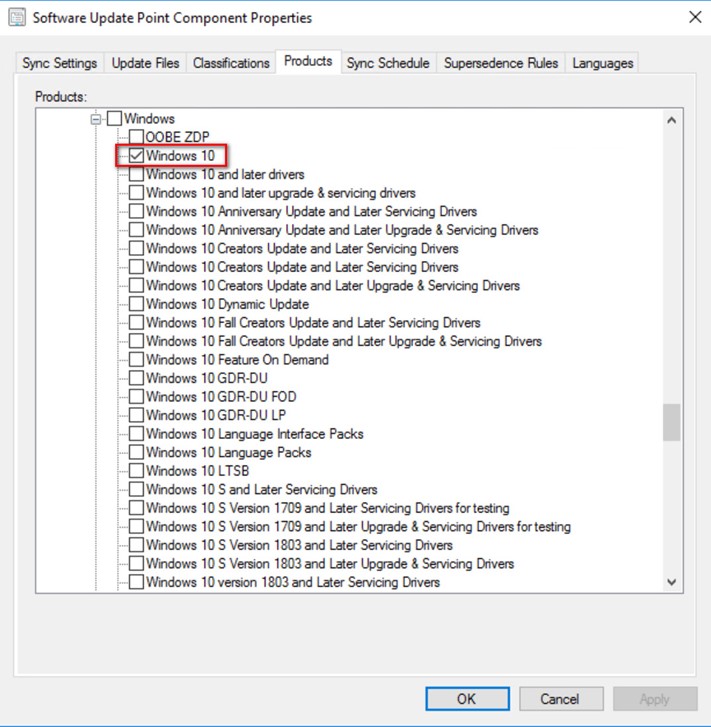Tick Windows 10 Feature On Demand
Viewport: 711px width, 727px height.
tap(136, 359)
